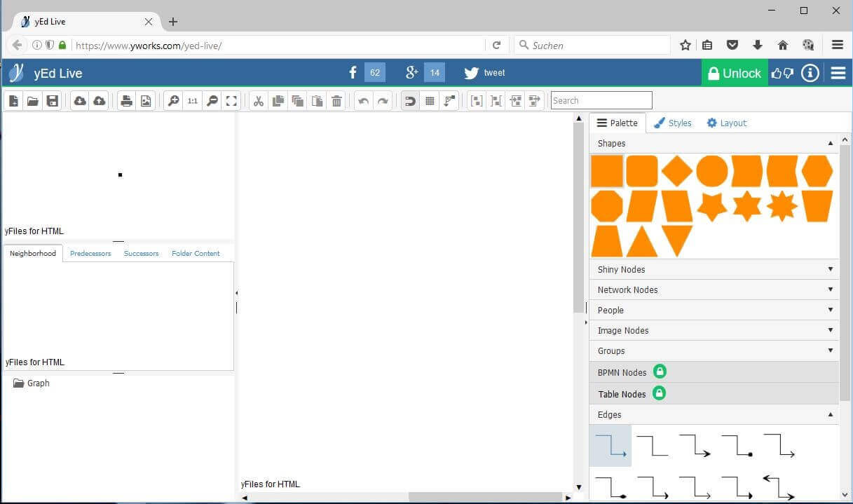Switch to the Styles tab

pyautogui.click(x=672, y=123)
